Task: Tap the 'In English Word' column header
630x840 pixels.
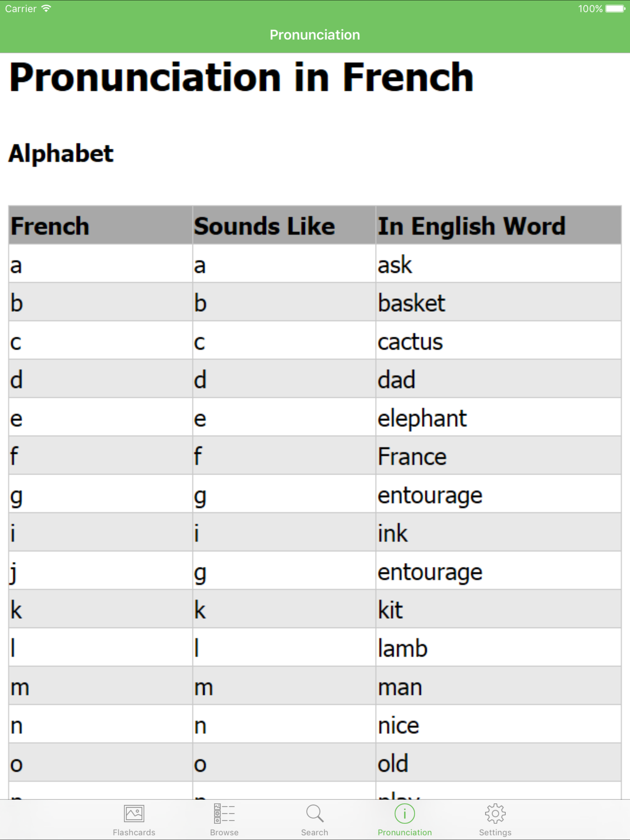Action: [471, 226]
